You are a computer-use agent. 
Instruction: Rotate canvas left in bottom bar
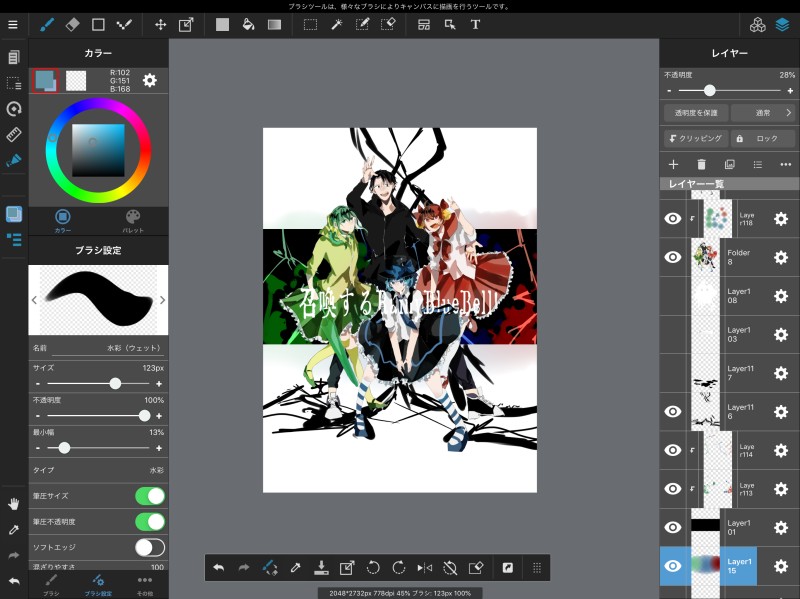[373, 567]
